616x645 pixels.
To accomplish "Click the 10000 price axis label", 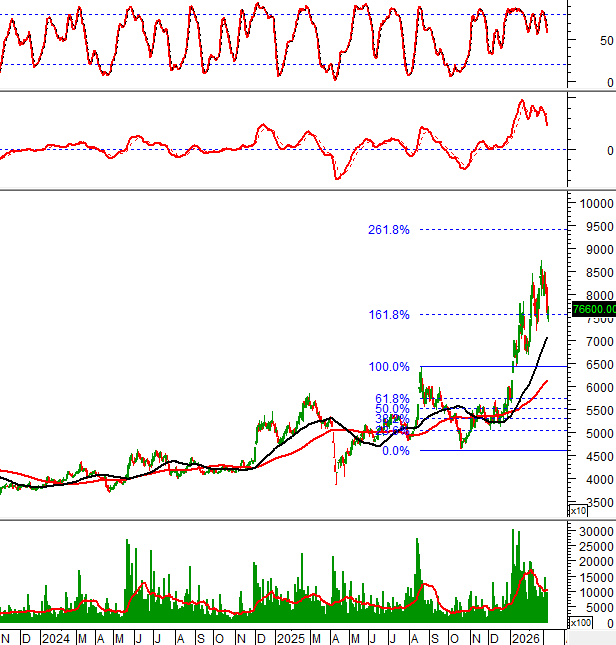I will click(x=594, y=203).
